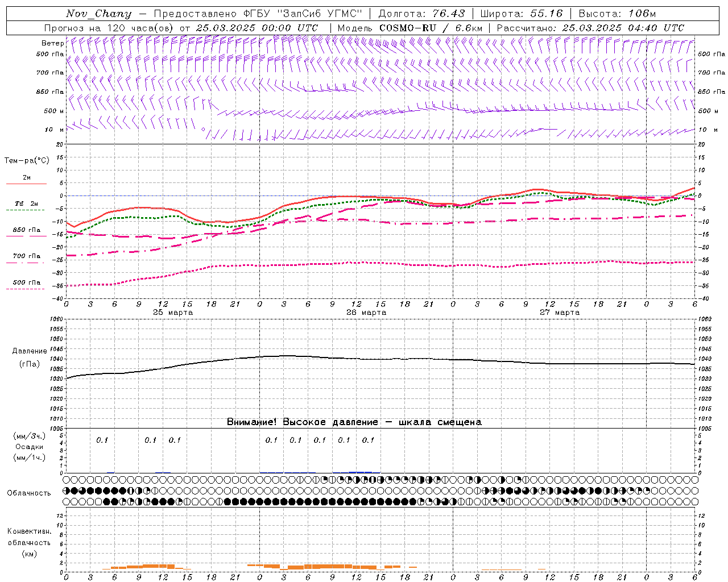Select the elevation text Высота: 106м

[617, 14]
